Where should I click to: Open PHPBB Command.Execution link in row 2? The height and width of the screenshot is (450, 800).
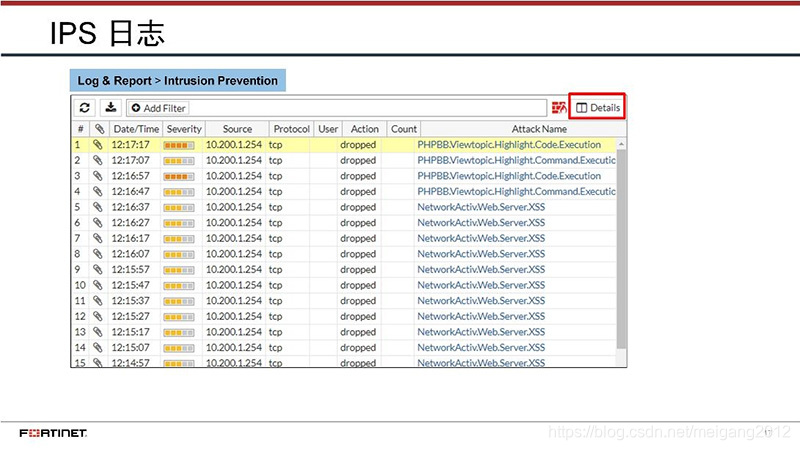[516, 160]
